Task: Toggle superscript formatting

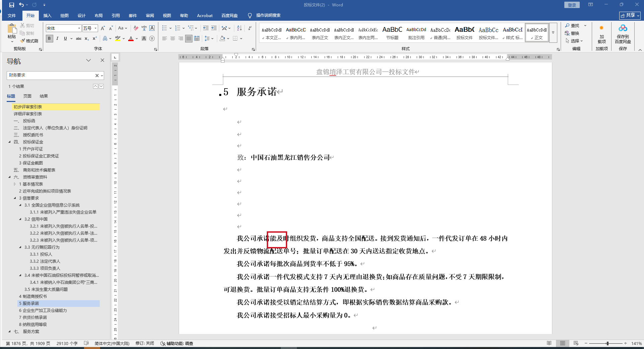Action: [95, 38]
